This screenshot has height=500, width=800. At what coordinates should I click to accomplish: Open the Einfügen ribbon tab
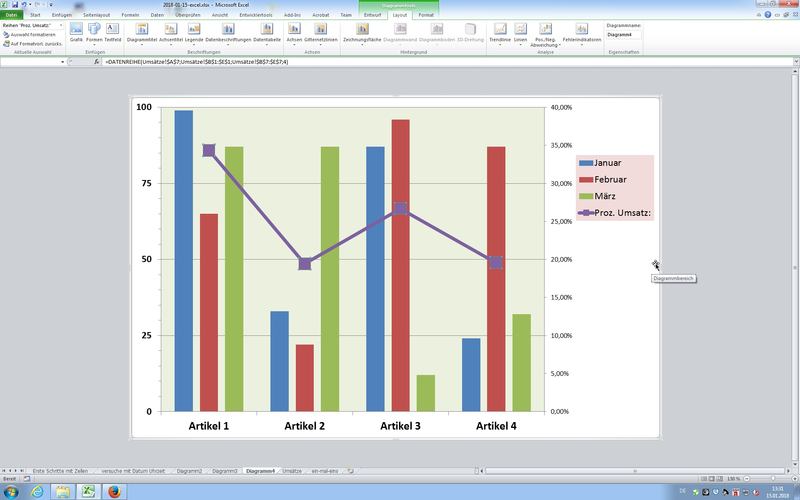(x=62, y=15)
